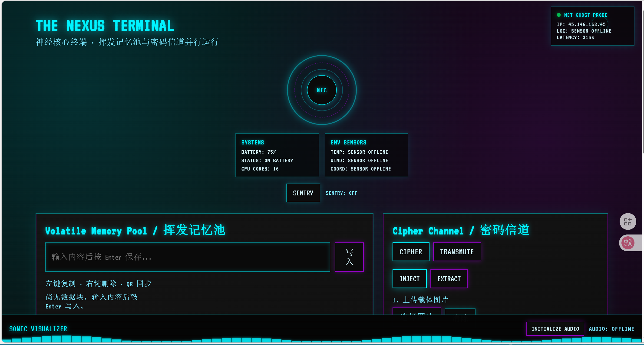Click the translate icon on right edge
Image resolution: width=644 pixels, height=345 pixels.
pos(627,243)
